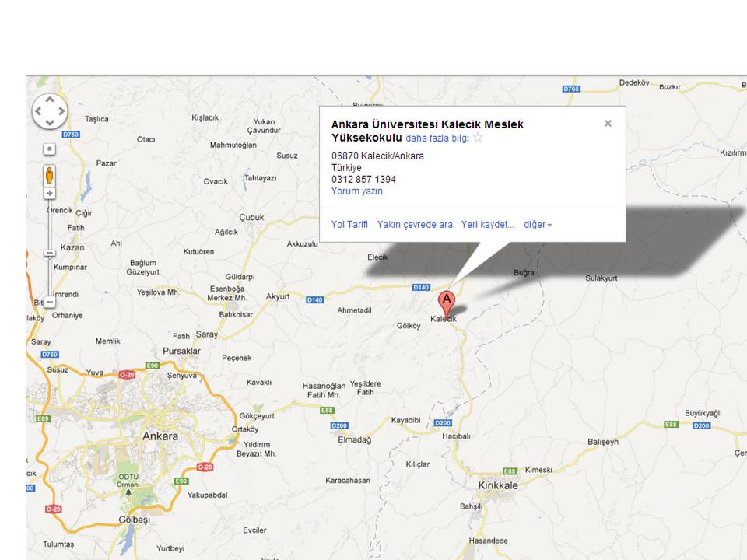Image resolution: width=747 pixels, height=560 pixels.
Task: Click the 'Karacahasan' map label
Action: (x=348, y=481)
